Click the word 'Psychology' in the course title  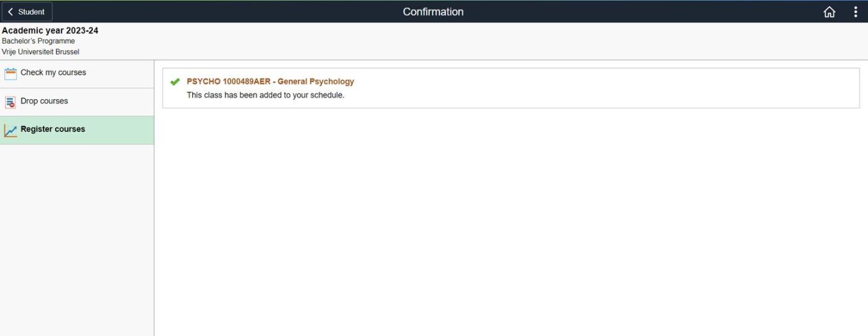332,81
